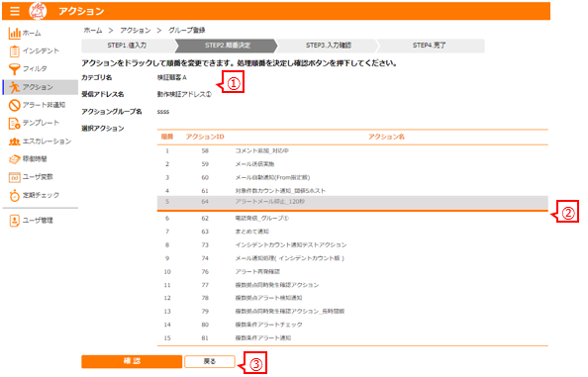The image size is (588, 377).
Task: Select the アラート再発確認 row
Action: pos(352,272)
